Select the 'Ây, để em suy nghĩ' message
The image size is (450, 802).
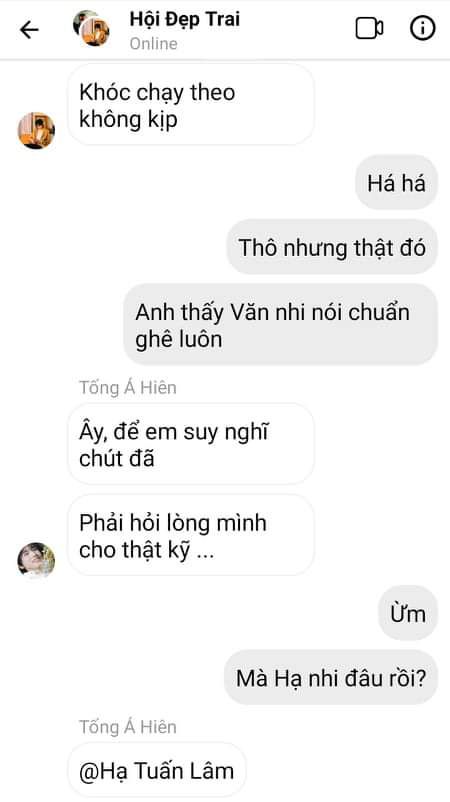[190, 444]
